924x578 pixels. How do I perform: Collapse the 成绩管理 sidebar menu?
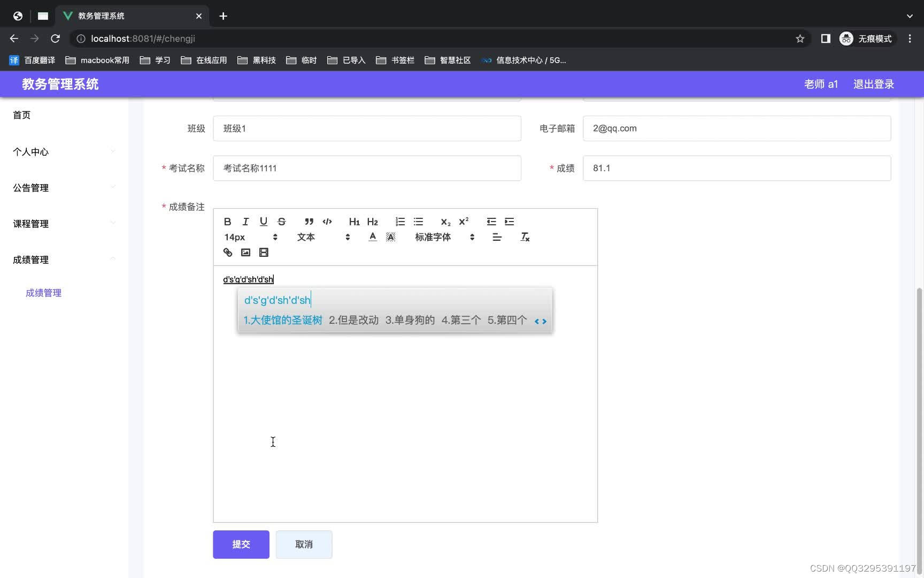point(64,260)
